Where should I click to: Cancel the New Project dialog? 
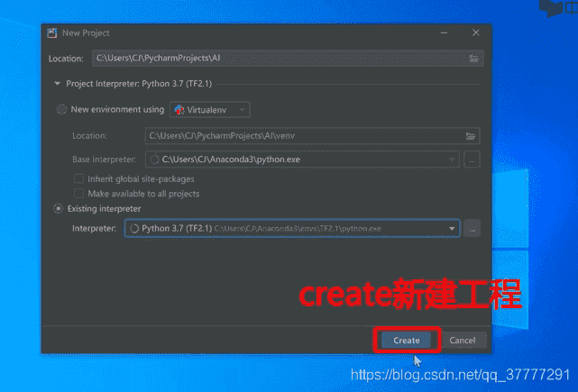coord(463,340)
